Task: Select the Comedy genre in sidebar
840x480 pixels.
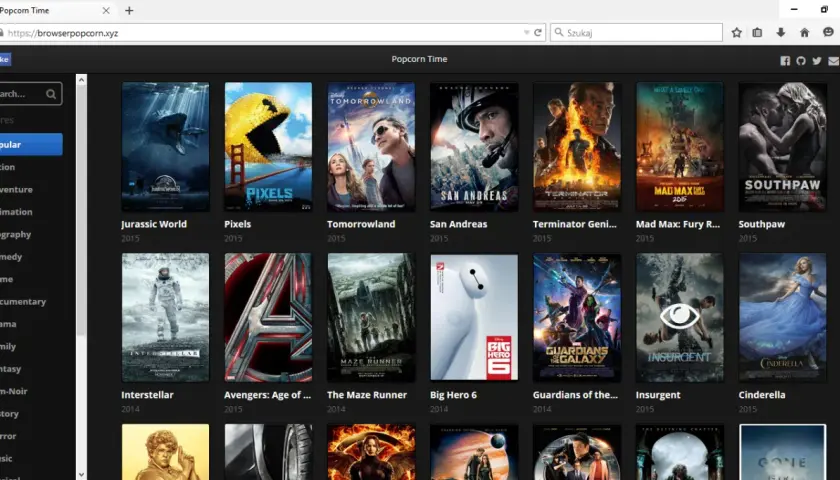Action: tap(11, 257)
